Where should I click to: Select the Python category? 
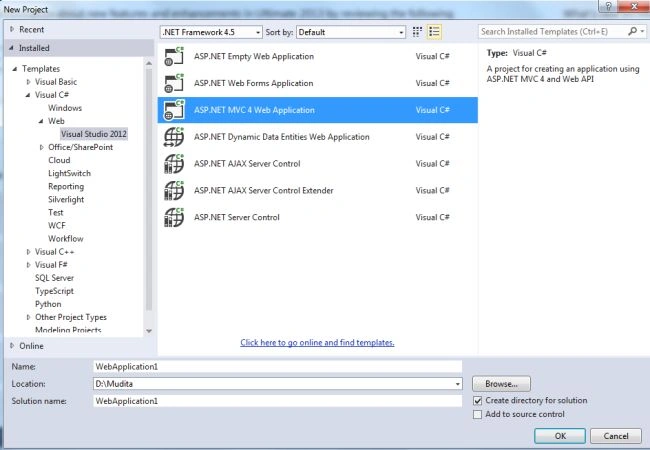point(48,304)
